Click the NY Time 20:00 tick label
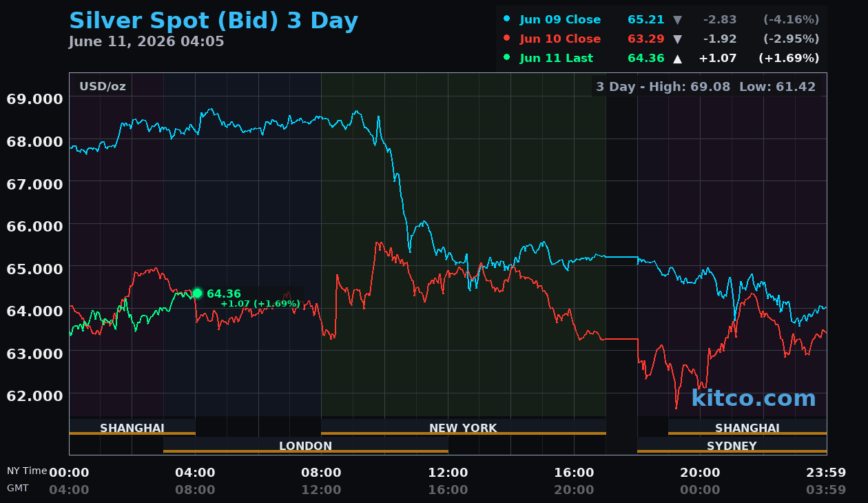Image resolution: width=868 pixels, height=503 pixels. [x=700, y=473]
